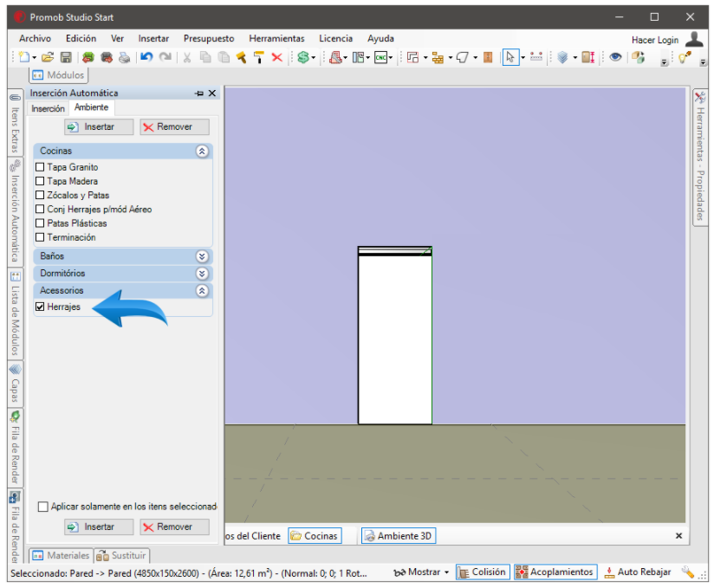
Task: Click the Hacer Login user icon
Action: [694, 39]
